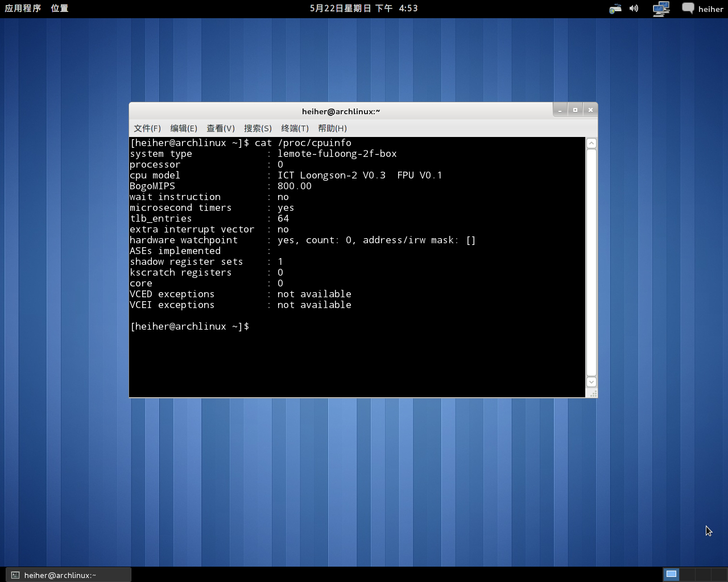The image size is (728, 582).
Task: Minimize the terminal window
Action: [560, 110]
